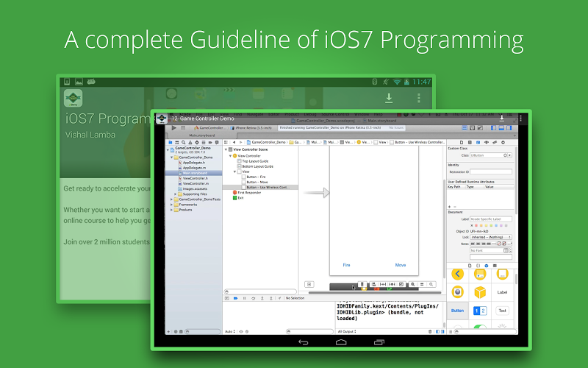Viewport: 588px width, 368px height.
Task: Toggle the navigator panel visibility
Action: tap(493, 127)
